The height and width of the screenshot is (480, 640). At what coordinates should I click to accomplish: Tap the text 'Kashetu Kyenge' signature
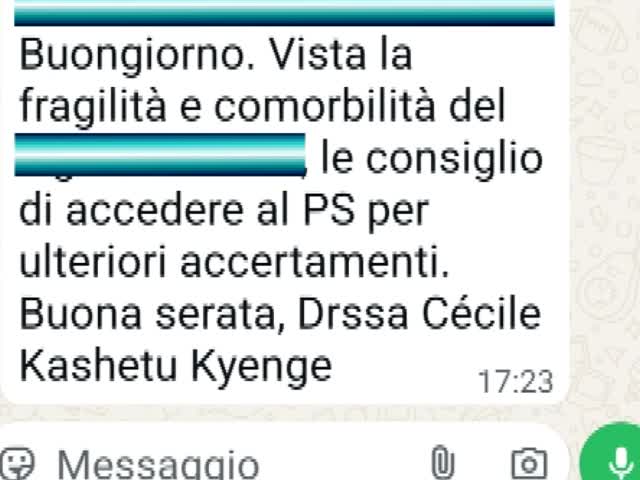pyautogui.click(x=176, y=367)
